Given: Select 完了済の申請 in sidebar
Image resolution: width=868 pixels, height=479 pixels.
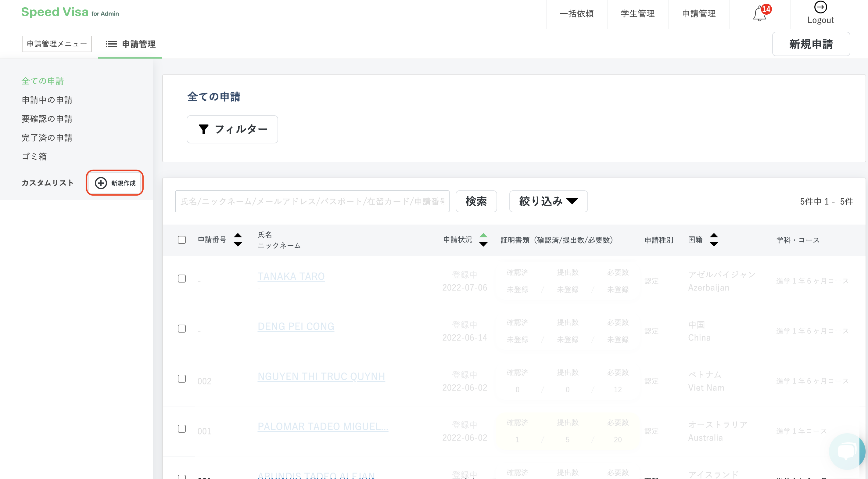Looking at the screenshot, I should pyautogui.click(x=47, y=138).
